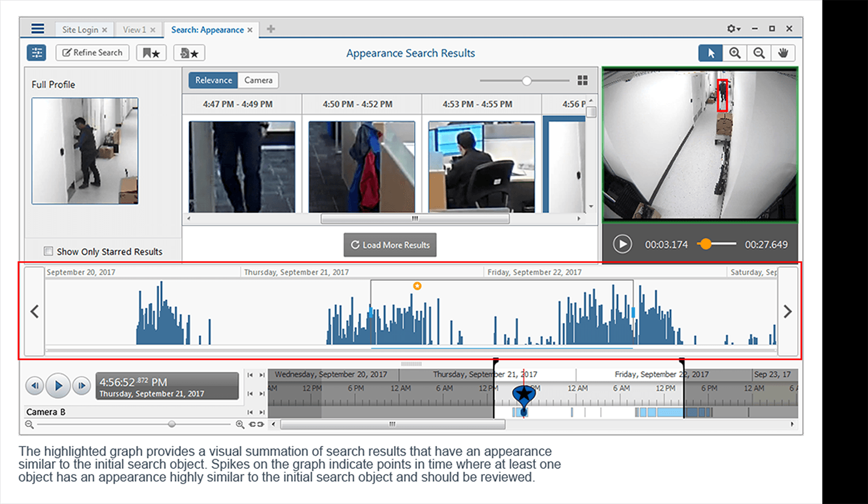Click the 4:56:52 PM timestamp display
868x504 pixels.
click(167, 386)
